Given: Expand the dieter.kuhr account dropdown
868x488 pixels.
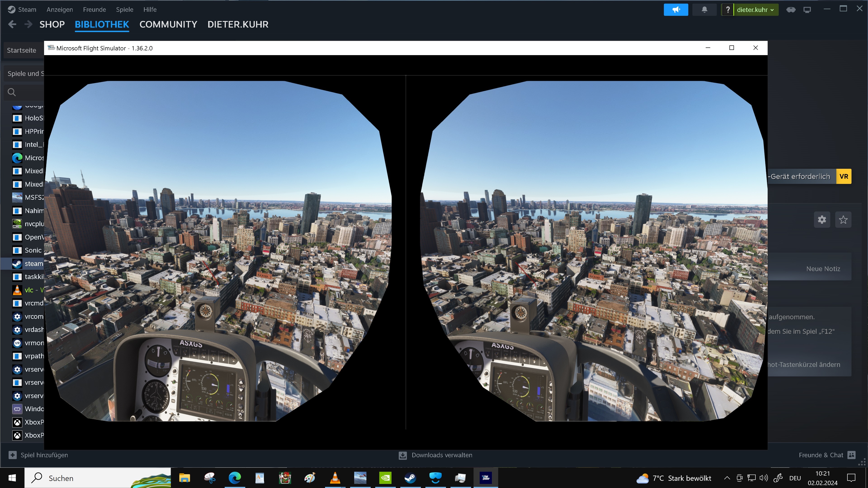Looking at the screenshot, I should tap(755, 9).
